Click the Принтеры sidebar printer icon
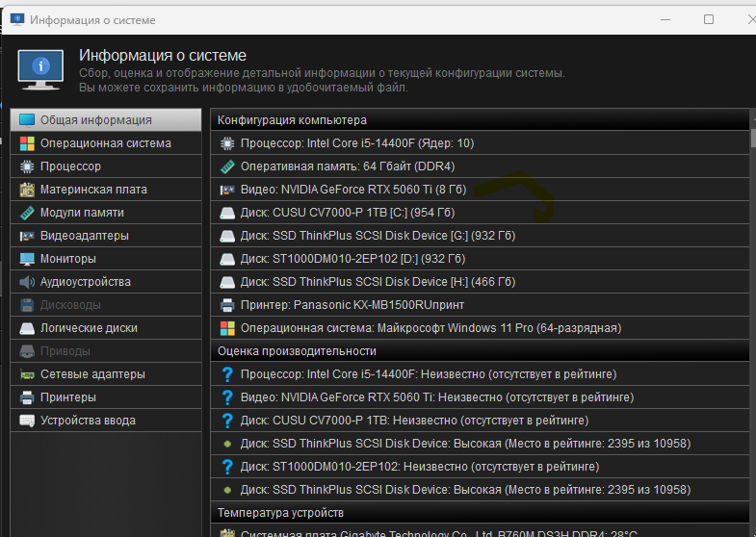This screenshot has width=756, height=537. 27,397
